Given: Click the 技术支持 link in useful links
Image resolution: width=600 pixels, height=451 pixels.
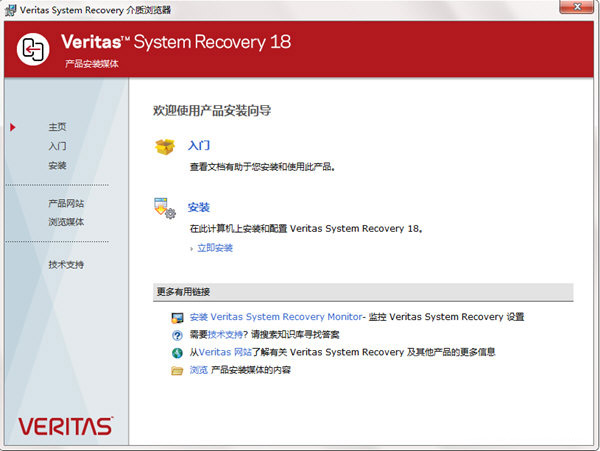Looking at the screenshot, I should (x=225, y=335).
